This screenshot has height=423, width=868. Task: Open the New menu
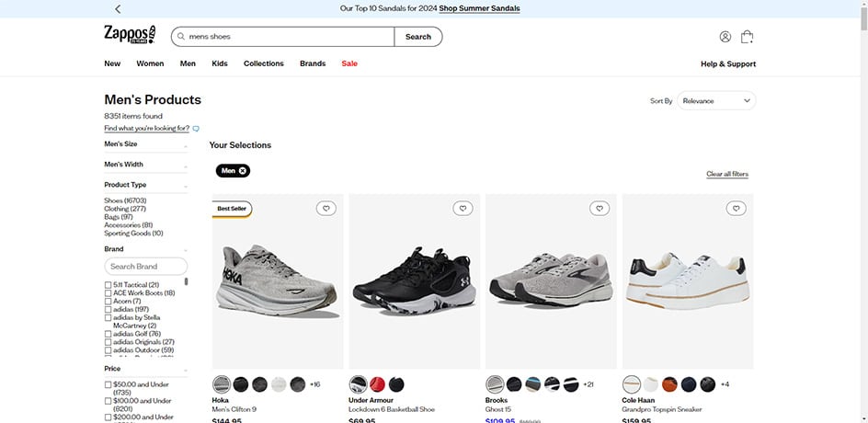[112, 63]
